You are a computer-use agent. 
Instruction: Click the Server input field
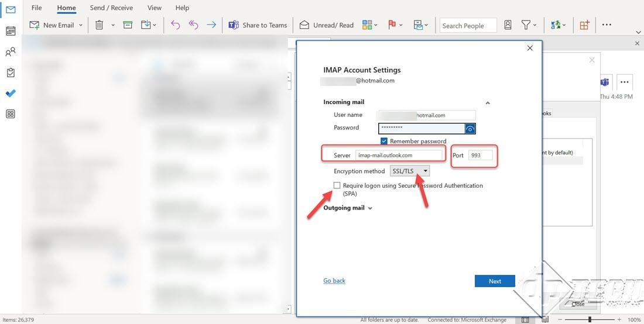tap(399, 155)
